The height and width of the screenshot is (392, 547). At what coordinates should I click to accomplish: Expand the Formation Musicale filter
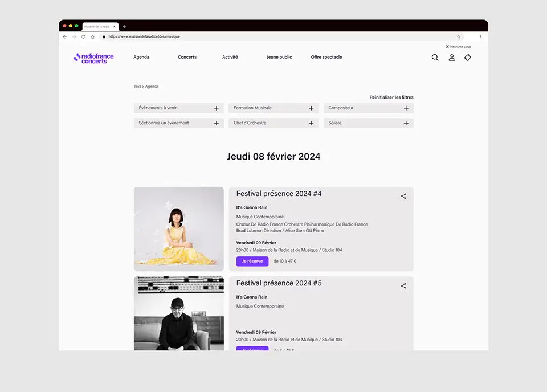tap(273, 108)
